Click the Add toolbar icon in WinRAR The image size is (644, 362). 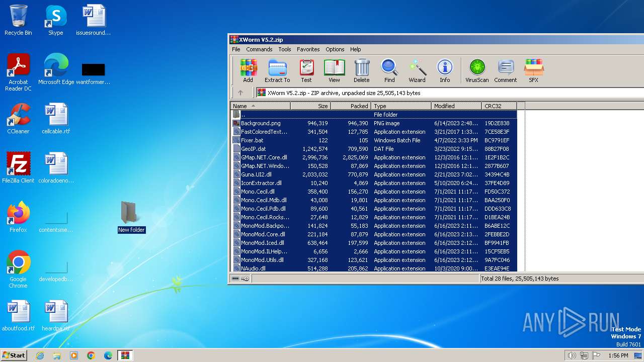pos(248,70)
